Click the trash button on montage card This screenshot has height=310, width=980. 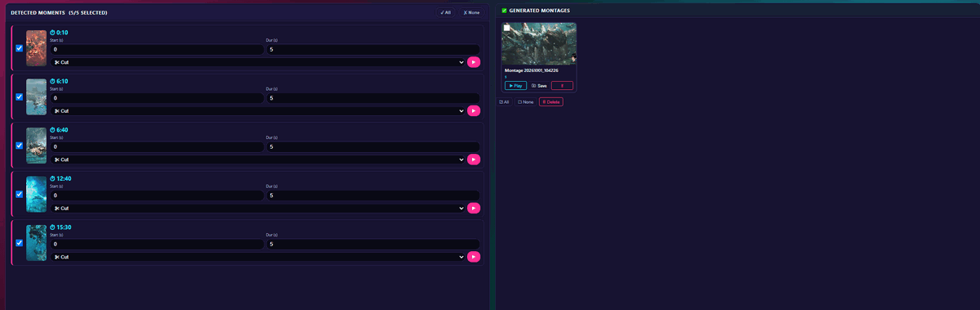(562, 85)
